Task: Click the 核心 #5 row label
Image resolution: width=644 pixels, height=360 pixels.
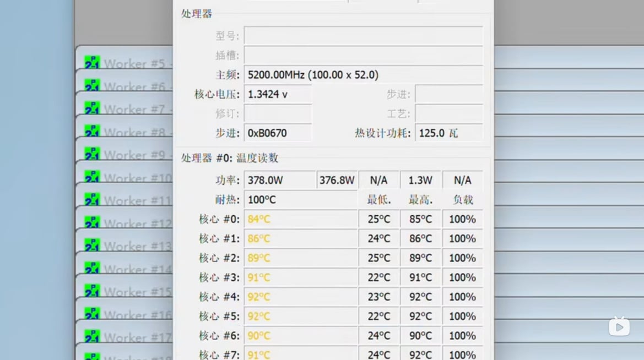Action: 219,316
